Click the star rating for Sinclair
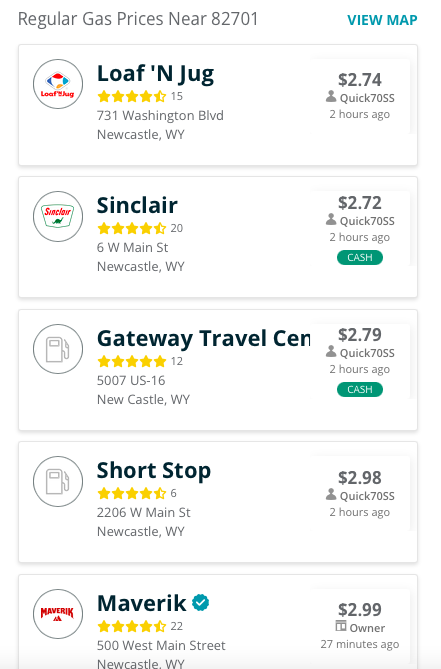Viewport: 441px width, 669px height. (132, 228)
